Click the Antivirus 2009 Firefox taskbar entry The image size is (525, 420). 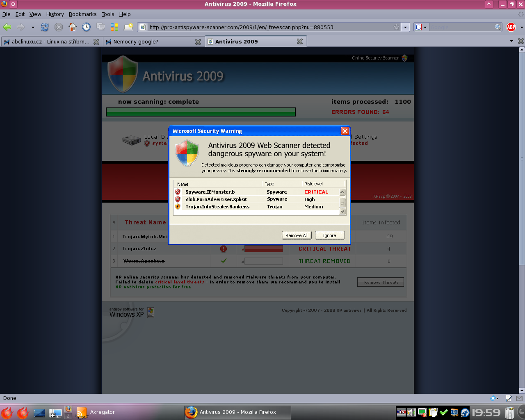pos(237,412)
